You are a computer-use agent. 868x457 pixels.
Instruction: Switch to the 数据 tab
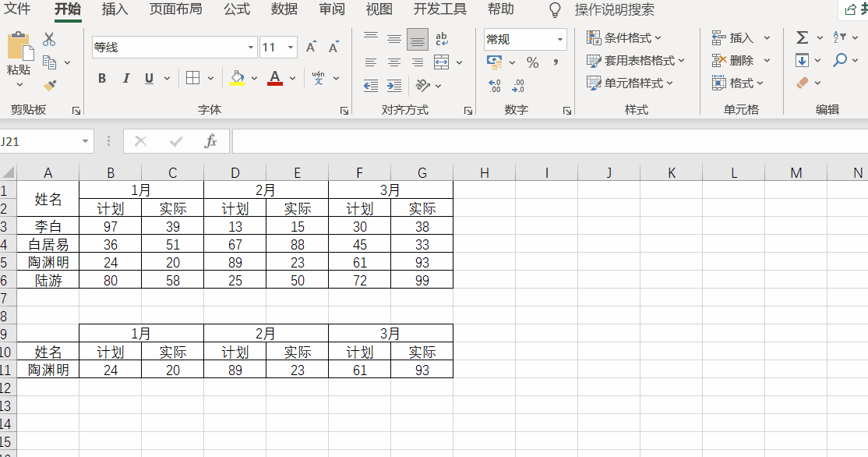coord(284,9)
